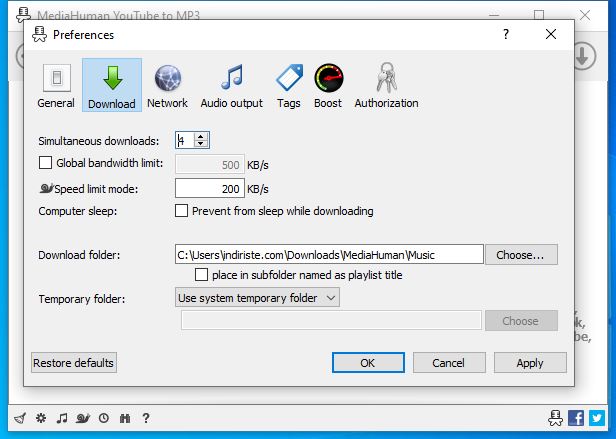Increase simultaneous downloads with up arrow

tap(201, 136)
